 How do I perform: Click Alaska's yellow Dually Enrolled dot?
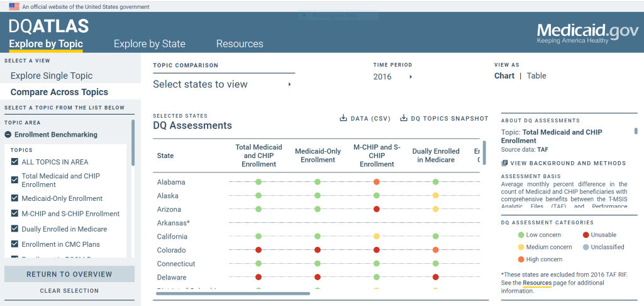point(436,195)
